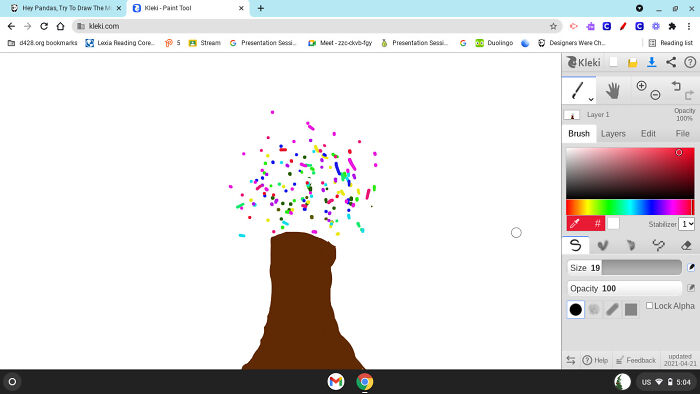Select the square brush tip
The width and height of the screenshot is (700, 394).
(x=631, y=309)
